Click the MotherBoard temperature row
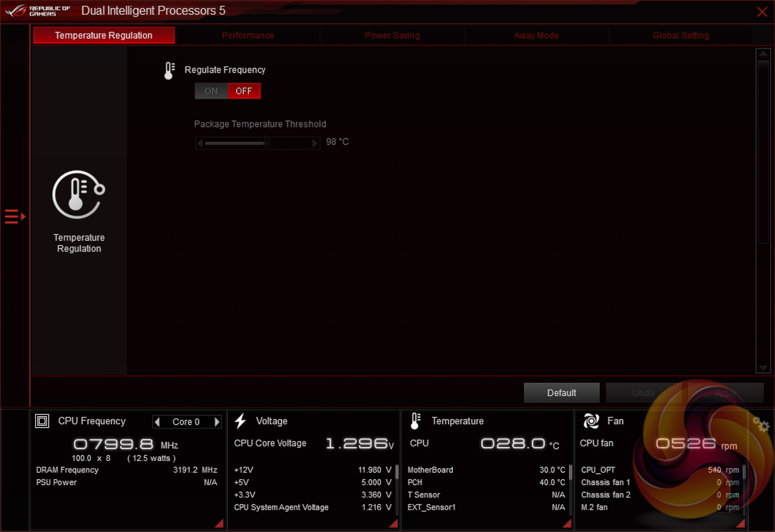Viewport: 775px width, 532px height. tap(487, 470)
